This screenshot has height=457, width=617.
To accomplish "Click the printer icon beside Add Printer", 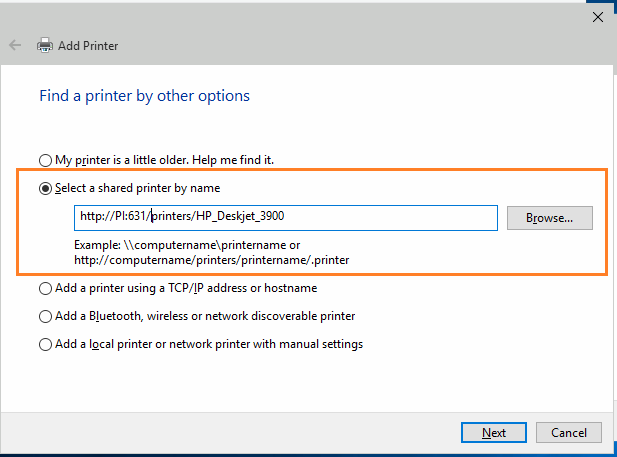I will pos(45,45).
